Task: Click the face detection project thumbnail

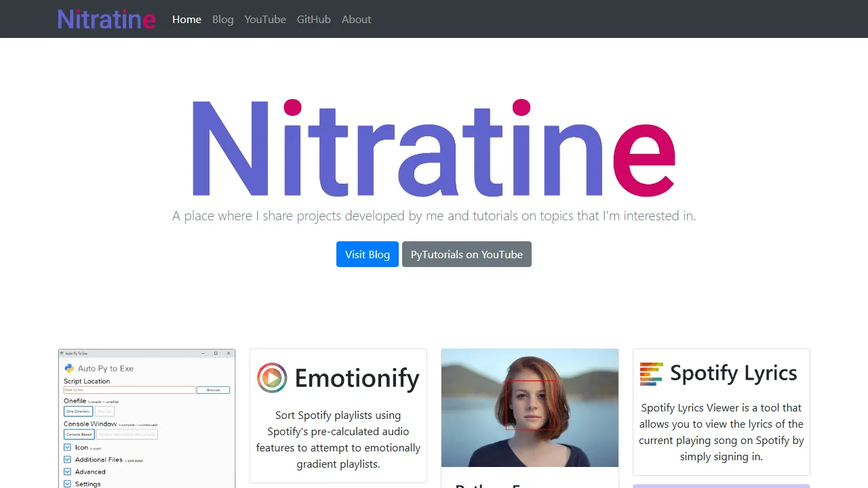Action: (530, 407)
